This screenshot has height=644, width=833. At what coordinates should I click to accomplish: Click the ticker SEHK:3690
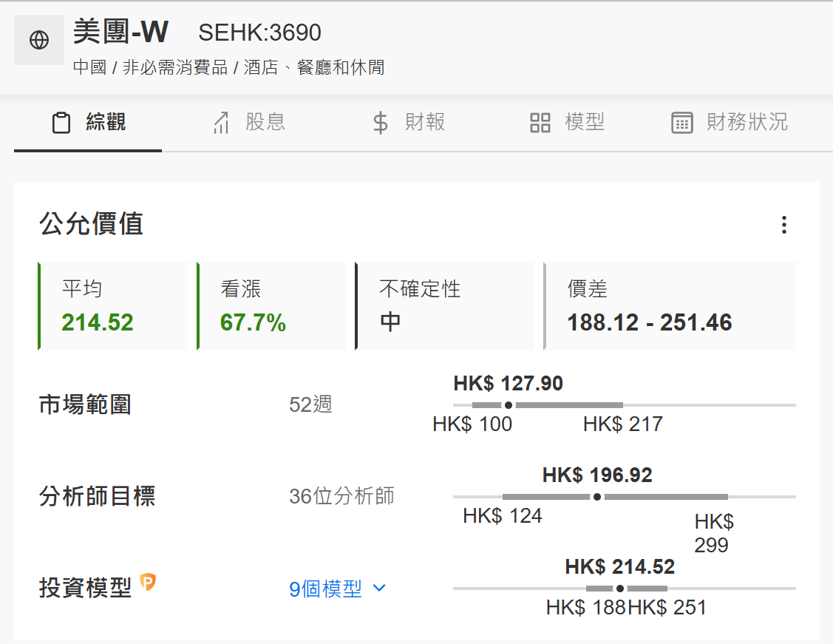click(x=259, y=33)
